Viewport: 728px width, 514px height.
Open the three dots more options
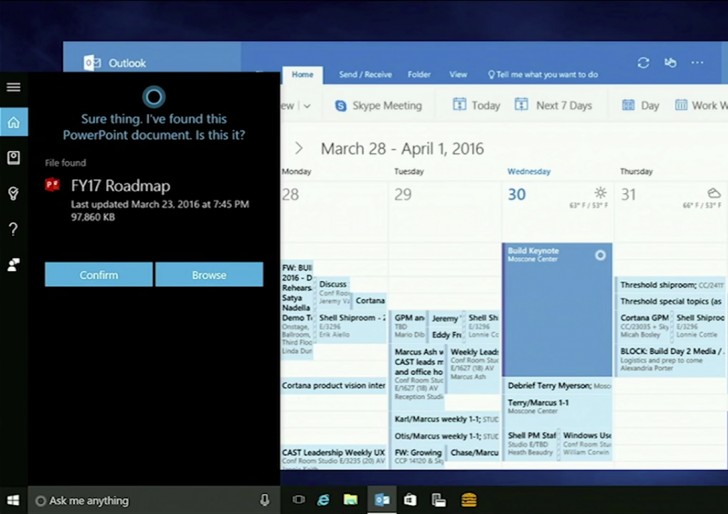[697, 63]
